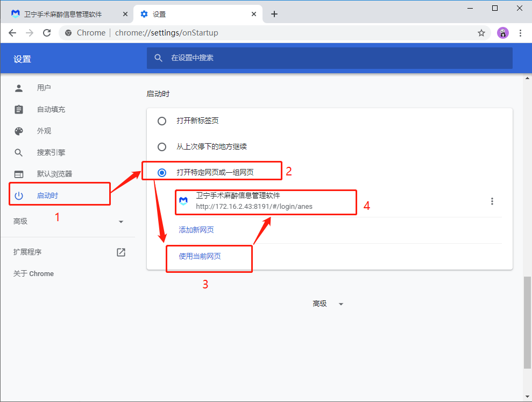
Task: Close the 设置 tab
Action: (254, 14)
